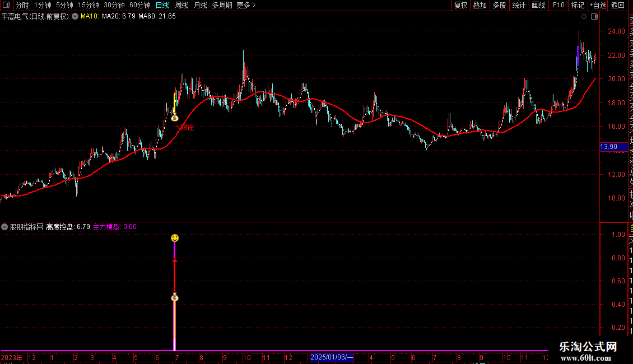Click the 高度控盘: 6.79 value
This screenshot has height=364, width=633.
(x=68, y=227)
